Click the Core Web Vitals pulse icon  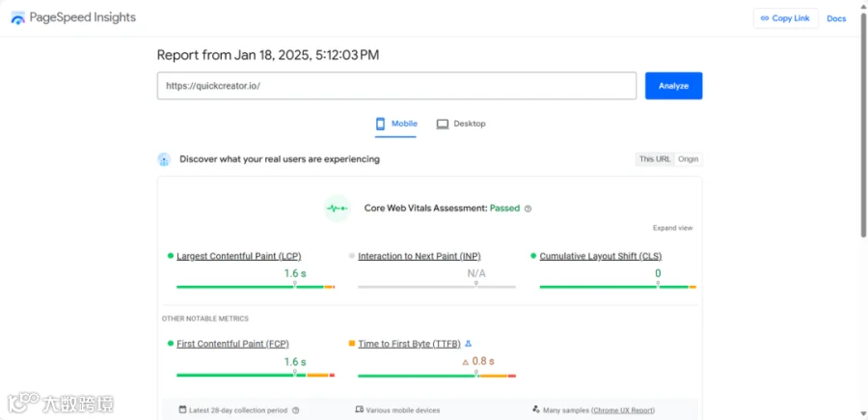pyautogui.click(x=337, y=209)
